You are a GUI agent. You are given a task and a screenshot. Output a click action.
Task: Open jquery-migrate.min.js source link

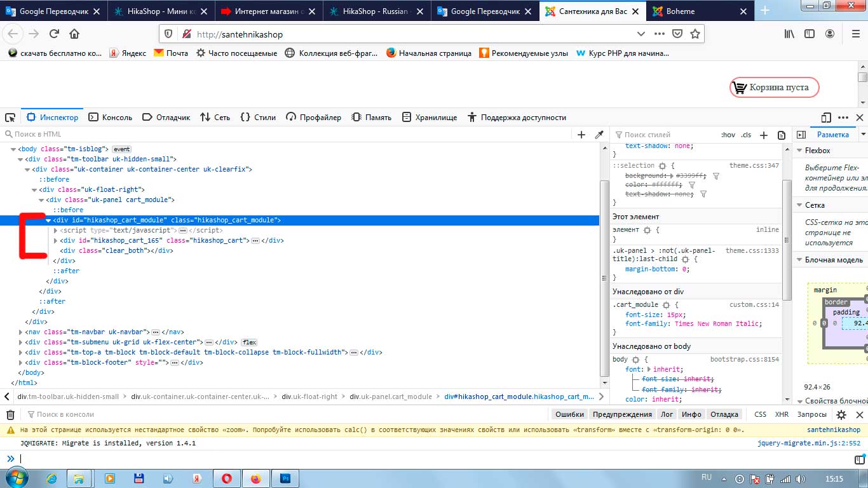click(x=808, y=443)
